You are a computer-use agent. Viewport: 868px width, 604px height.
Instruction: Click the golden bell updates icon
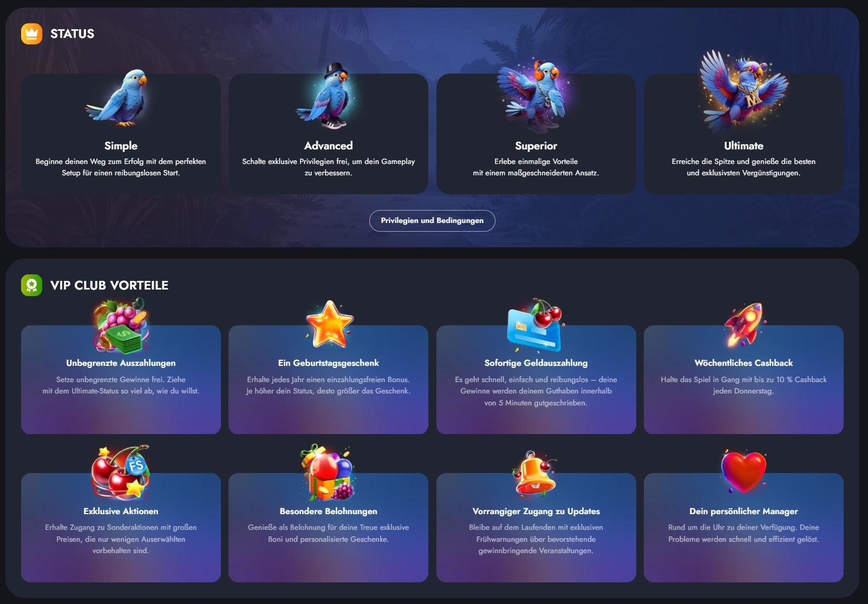pos(536,474)
